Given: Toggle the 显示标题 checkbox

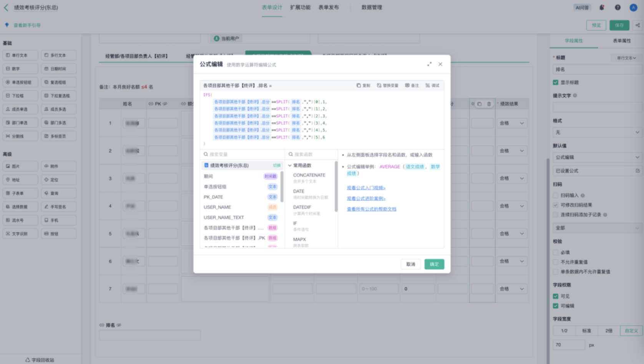Looking at the screenshot, I should [556, 82].
